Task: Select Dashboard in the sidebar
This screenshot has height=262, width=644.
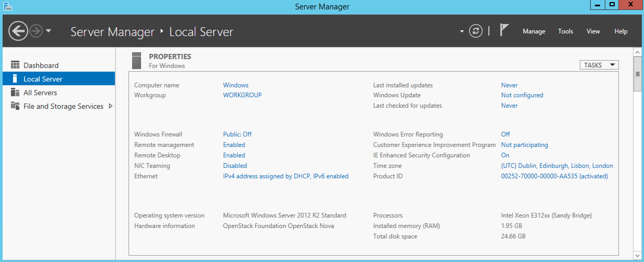Action: coord(59,65)
